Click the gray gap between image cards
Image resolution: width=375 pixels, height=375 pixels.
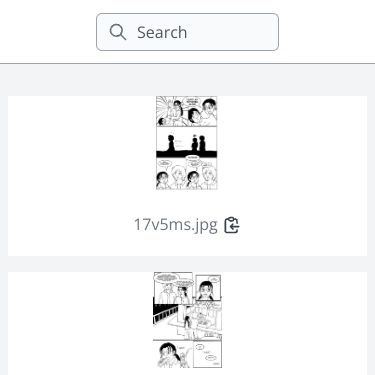[x=187, y=264]
